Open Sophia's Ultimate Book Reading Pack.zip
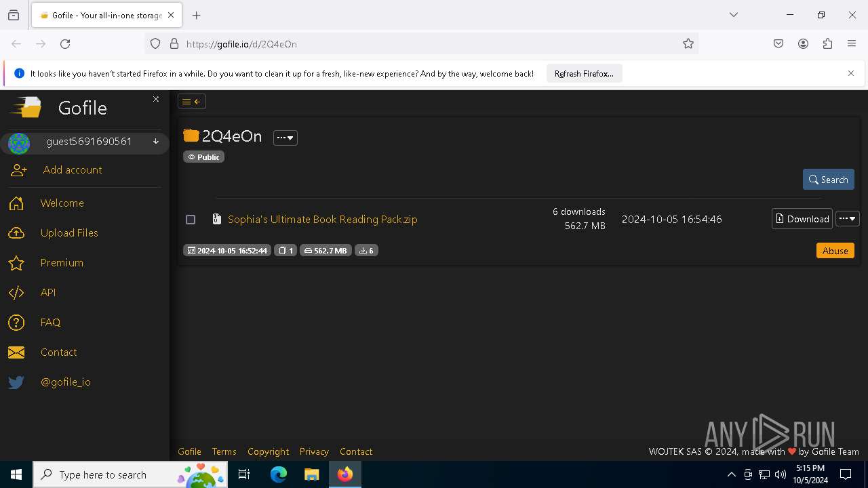Viewport: 868px width, 488px height. (x=323, y=220)
